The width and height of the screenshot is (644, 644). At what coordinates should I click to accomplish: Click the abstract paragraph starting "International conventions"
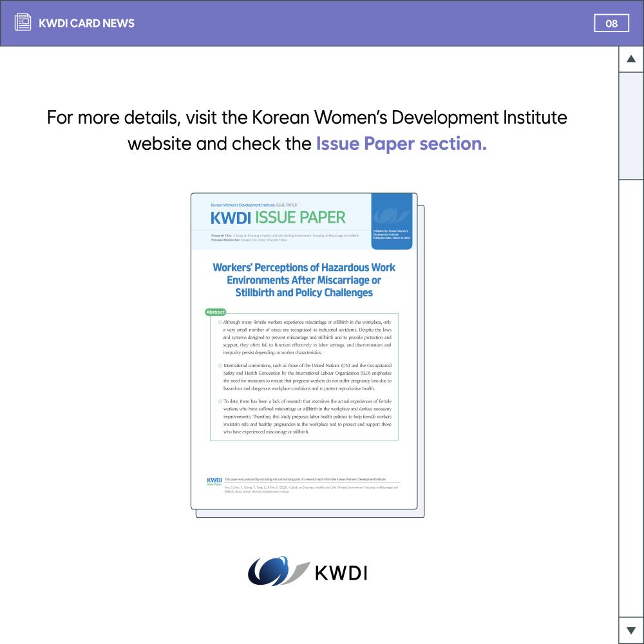pyautogui.click(x=307, y=377)
